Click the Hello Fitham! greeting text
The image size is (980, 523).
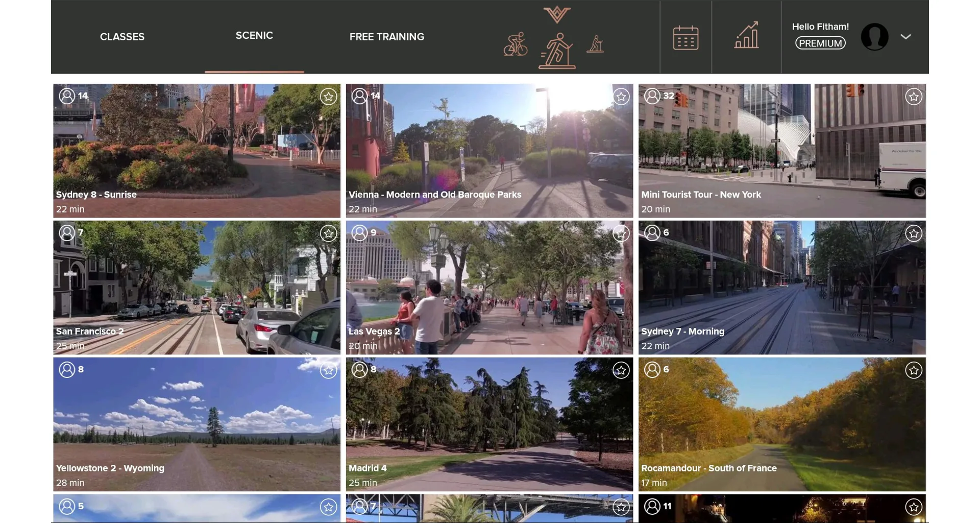tap(820, 27)
